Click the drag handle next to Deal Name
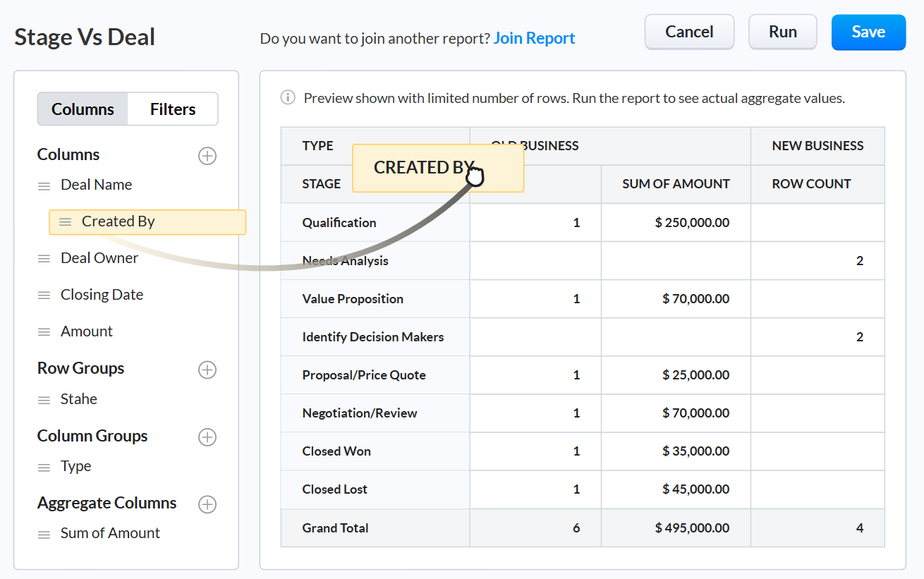This screenshot has height=579, width=924. pyautogui.click(x=44, y=184)
